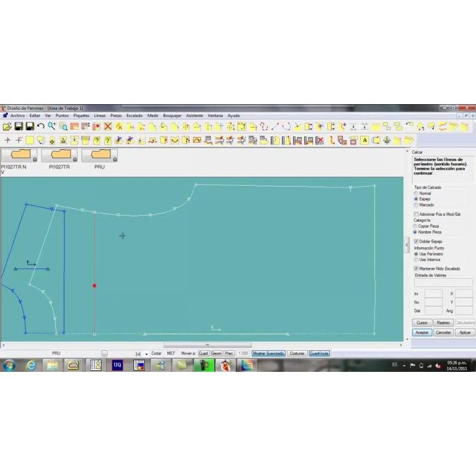Expand the size dropdown showing 3-6
This screenshot has width=476, height=476.
point(147,354)
